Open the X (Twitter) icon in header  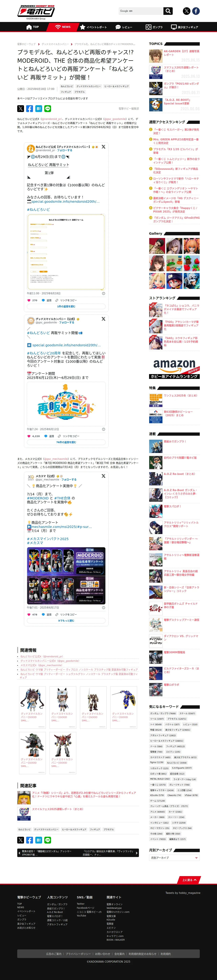point(187,11)
